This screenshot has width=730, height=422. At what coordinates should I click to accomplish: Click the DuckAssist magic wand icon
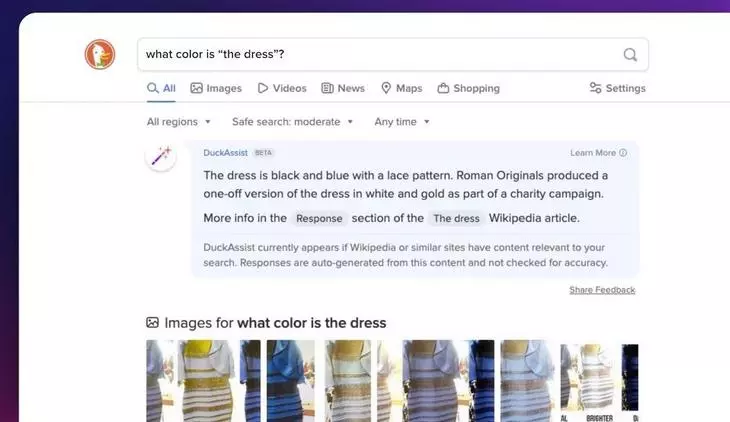point(161,156)
